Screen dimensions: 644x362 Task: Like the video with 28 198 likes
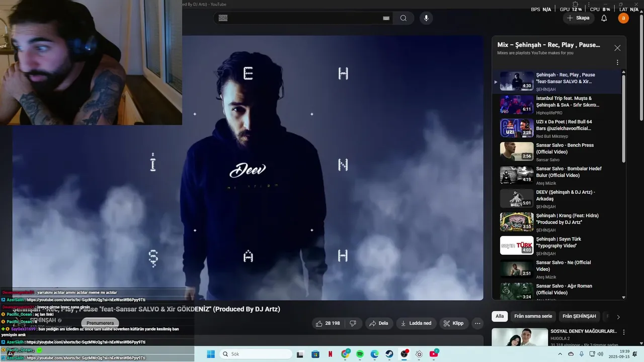click(x=328, y=323)
